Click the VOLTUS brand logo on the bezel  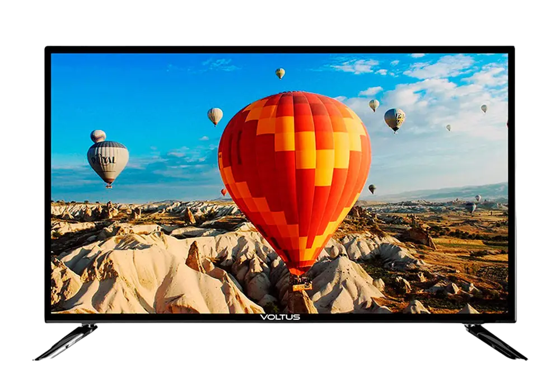(280, 317)
